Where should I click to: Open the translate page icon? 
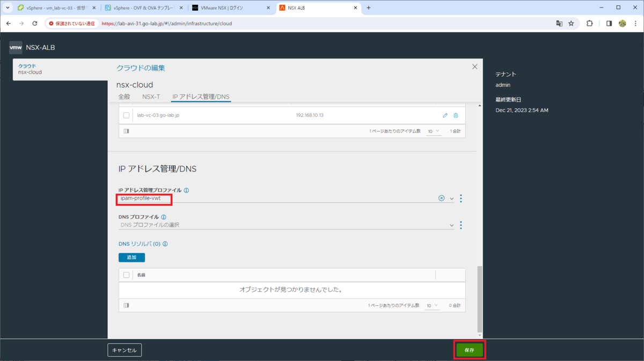click(x=559, y=24)
